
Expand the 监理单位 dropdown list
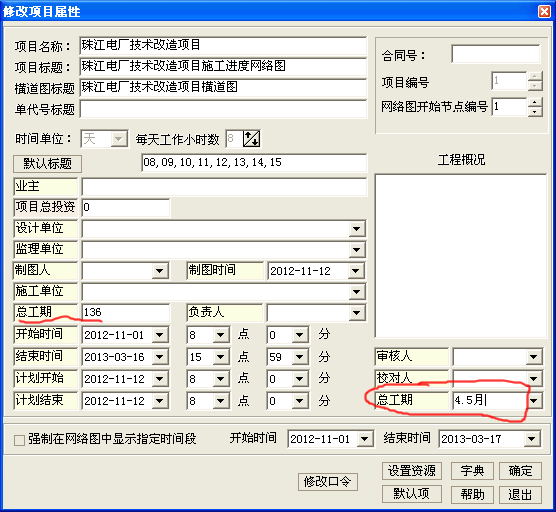point(356,250)
